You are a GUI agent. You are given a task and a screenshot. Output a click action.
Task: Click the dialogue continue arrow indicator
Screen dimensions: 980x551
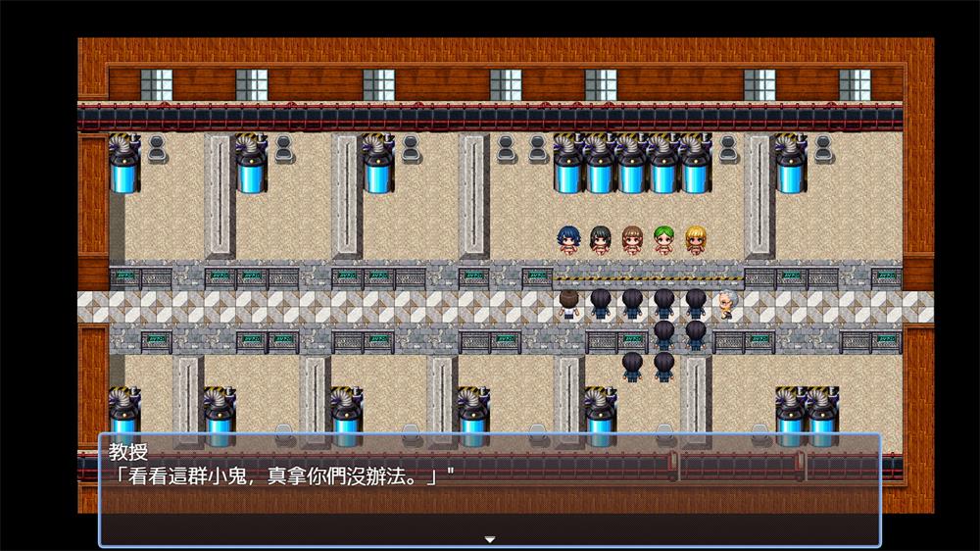489,539
